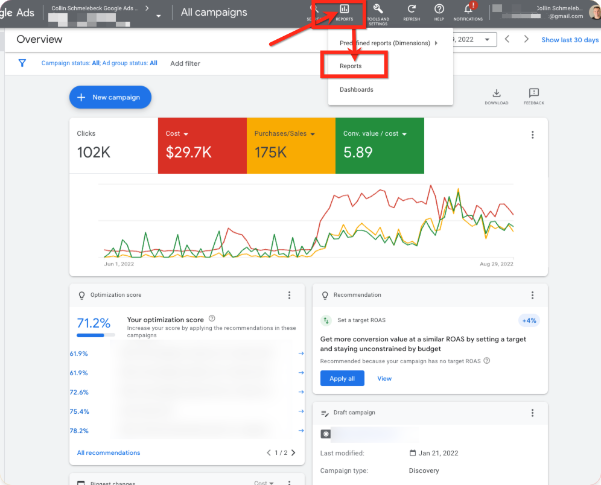Click the 5.89 conv. value / cost figure
601x485 pixels.
[358, 153]
